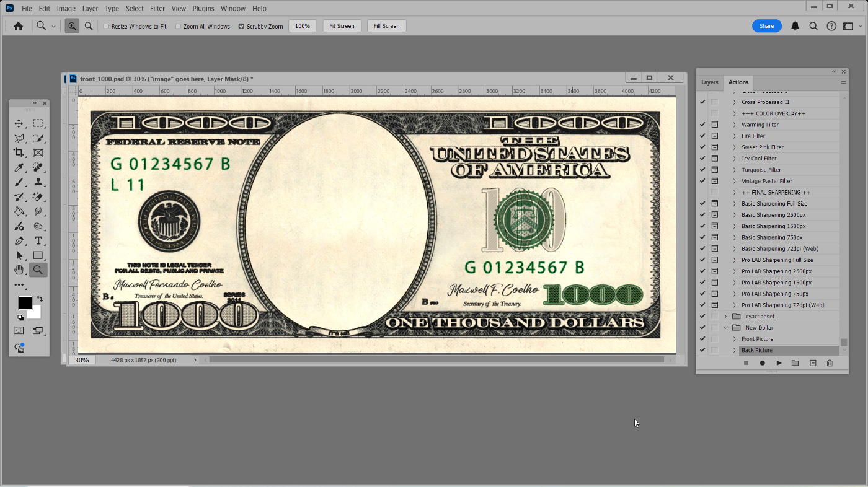This screenshot has height=487, width=868.
Task: Select the Move tool
Action: (19, 123)
